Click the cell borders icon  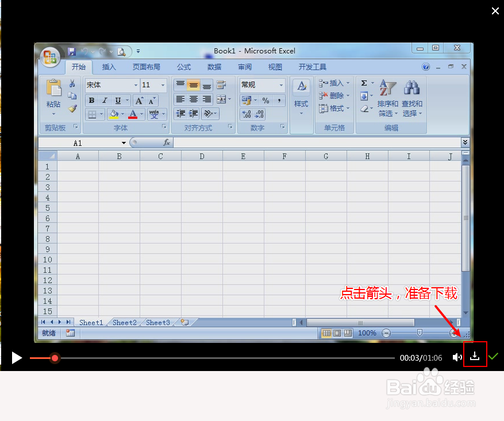[x=93, y=114]
